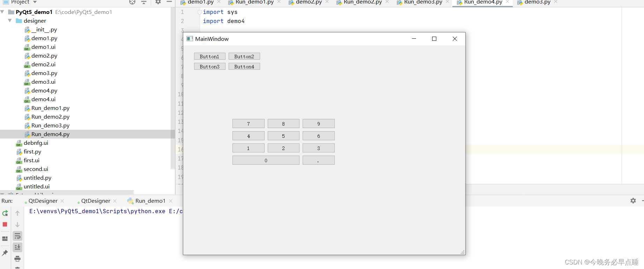
Task: Select demo3.ui file
Action: pyautogui.click(x=40, y=82)
